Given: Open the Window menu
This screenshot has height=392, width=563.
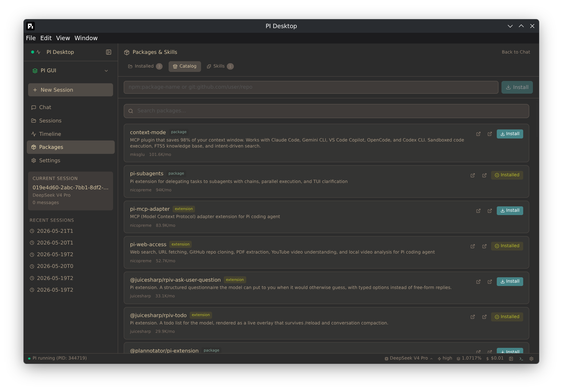Looking at the screenshot, I should [x=86, y=38].
